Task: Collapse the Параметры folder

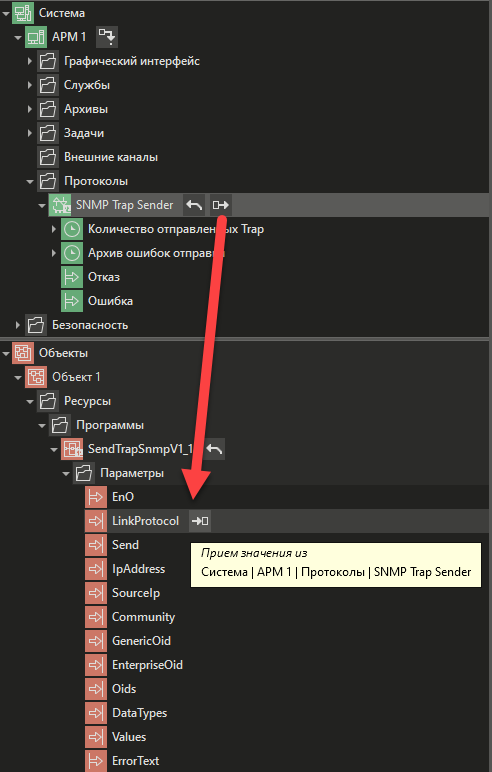Action: [x=66, y=474]
